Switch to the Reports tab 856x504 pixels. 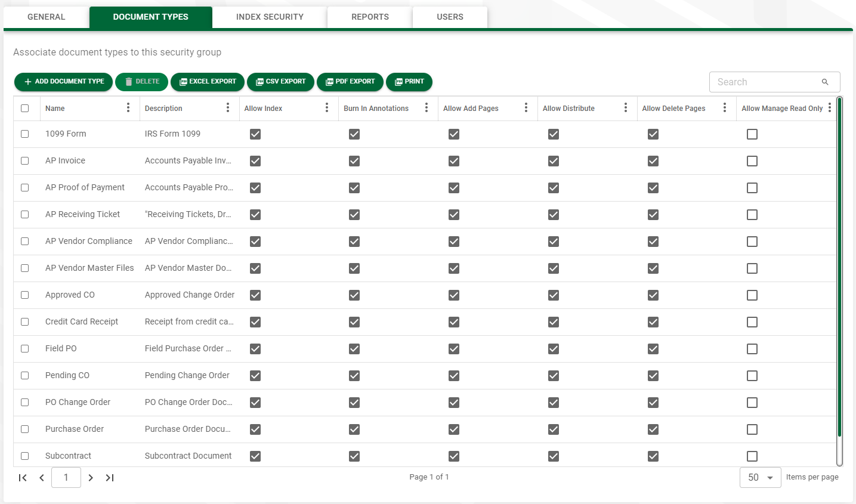[370, 17]
